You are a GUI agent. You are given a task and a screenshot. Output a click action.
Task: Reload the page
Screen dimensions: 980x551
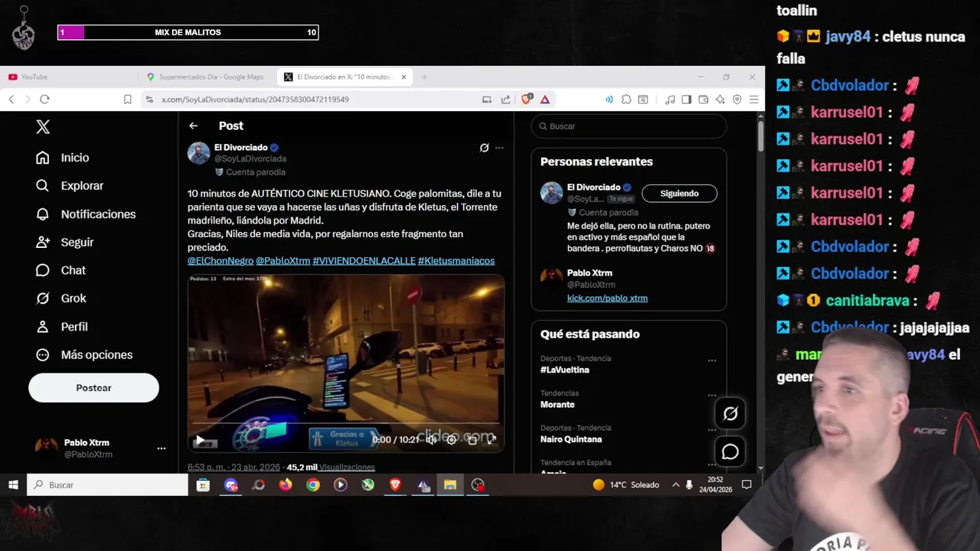[44, 99]
